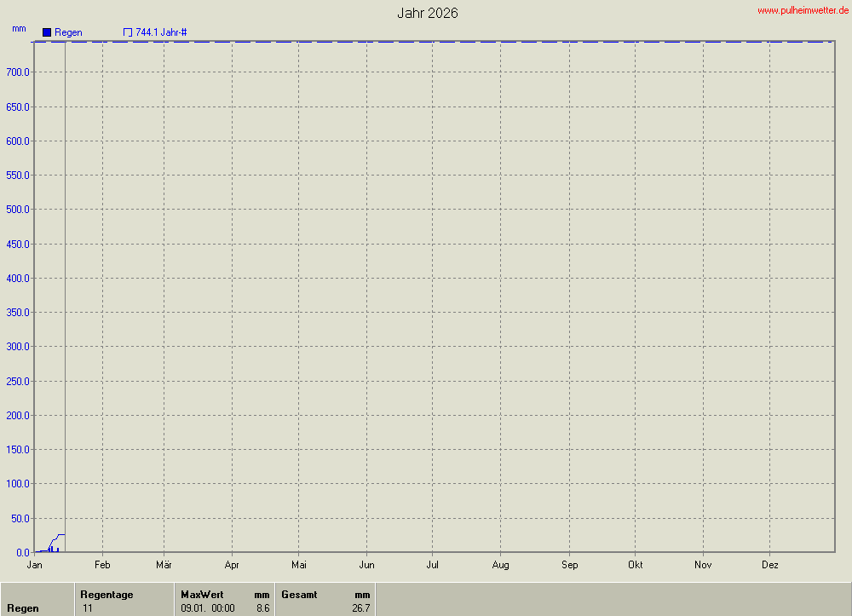Click the 09.01. 00:00 max date cell
852x616 pixels.
208,608
